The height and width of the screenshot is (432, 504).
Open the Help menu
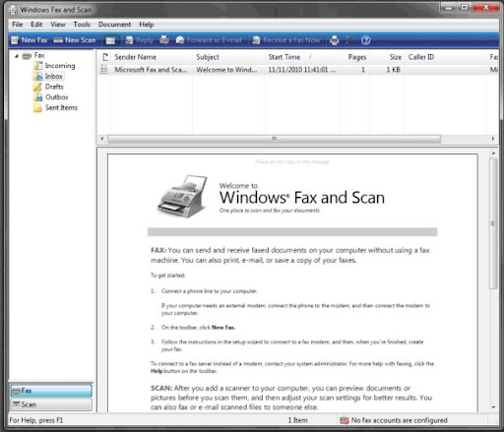[x=147, y=25]
